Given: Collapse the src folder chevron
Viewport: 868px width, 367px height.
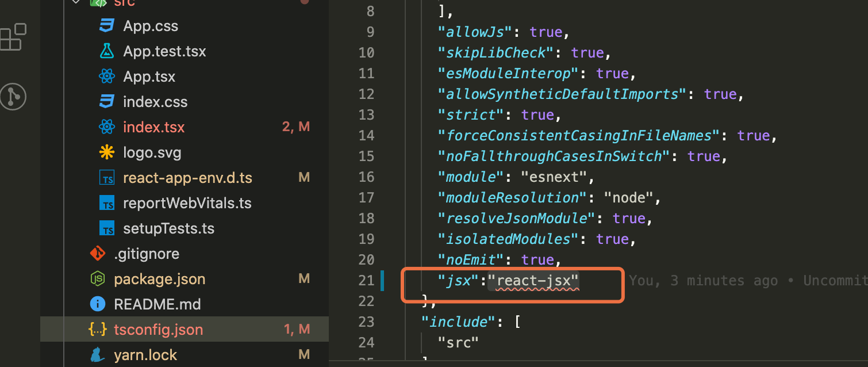Looking at the screenshot, I should pyautogui.click(x=75, y=2).
